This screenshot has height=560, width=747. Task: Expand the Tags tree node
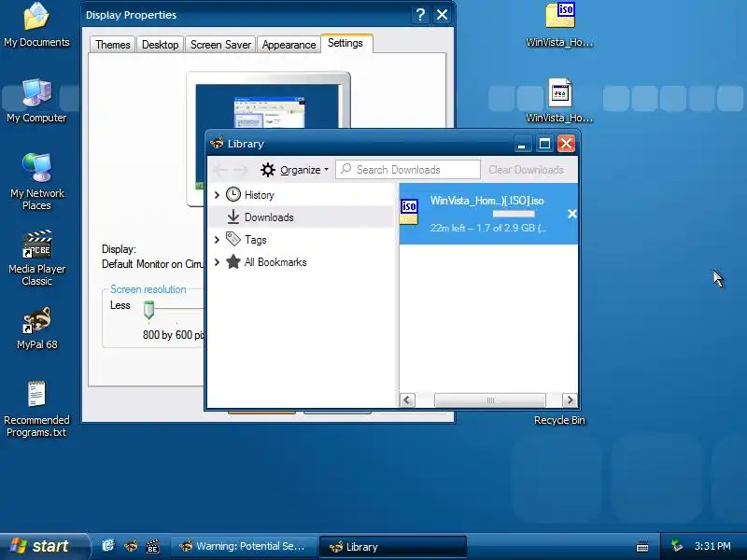[x=217, y=239]
